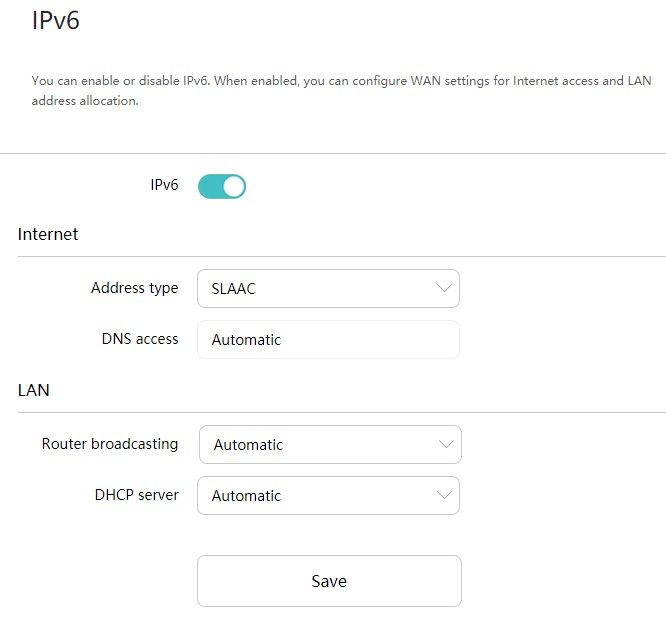The height and width of the screenshot is (630, 666).
Task: Click the DHCP server label
Action: [x=139, y=495]
